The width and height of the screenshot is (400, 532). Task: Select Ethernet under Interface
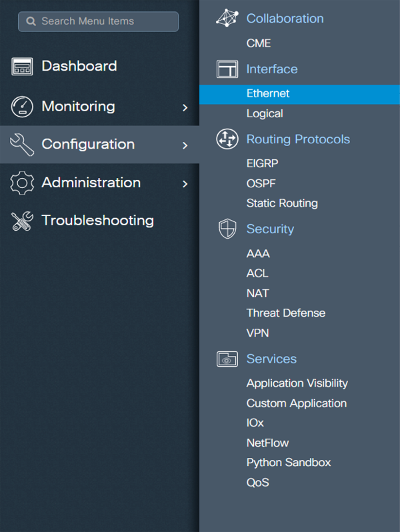(268, 94)
